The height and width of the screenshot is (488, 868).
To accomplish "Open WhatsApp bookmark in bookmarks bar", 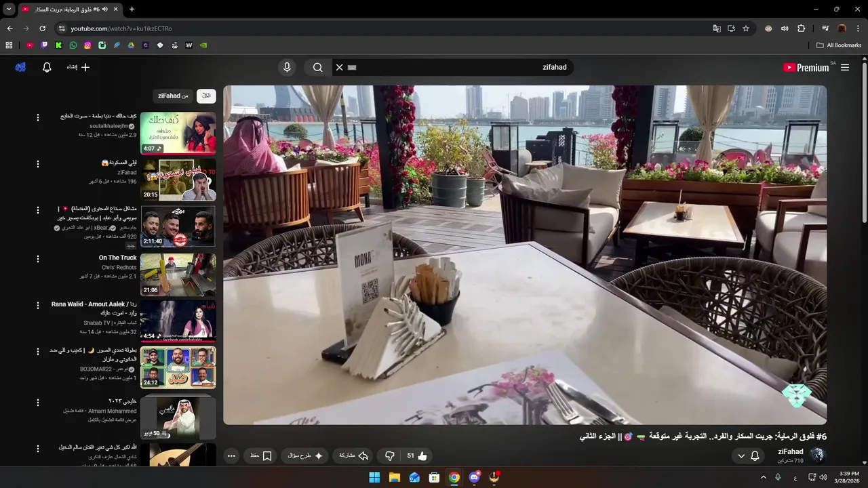I will coord(73,45).
